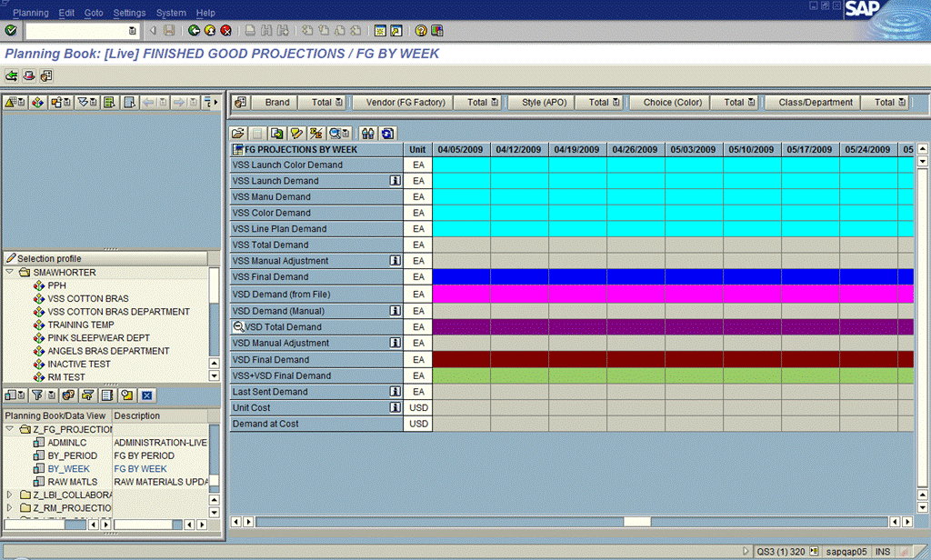
Task: Click the info icon on VSS Launch Demand row
Action: (x=395, y=181)
